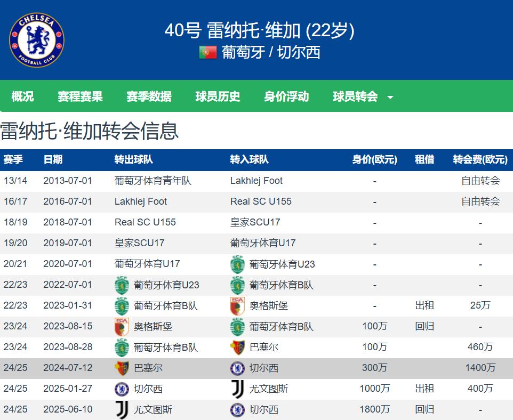Viewport: 513px width, 420px height.
Task: Expand the 球员转会 dropdown arrow
Action: coord(390,97)
